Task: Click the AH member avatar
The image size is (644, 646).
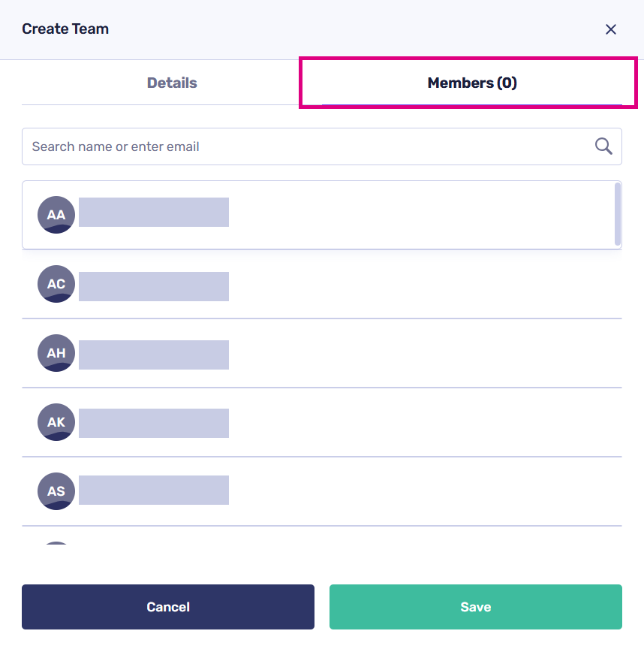Action: (56, 353)
